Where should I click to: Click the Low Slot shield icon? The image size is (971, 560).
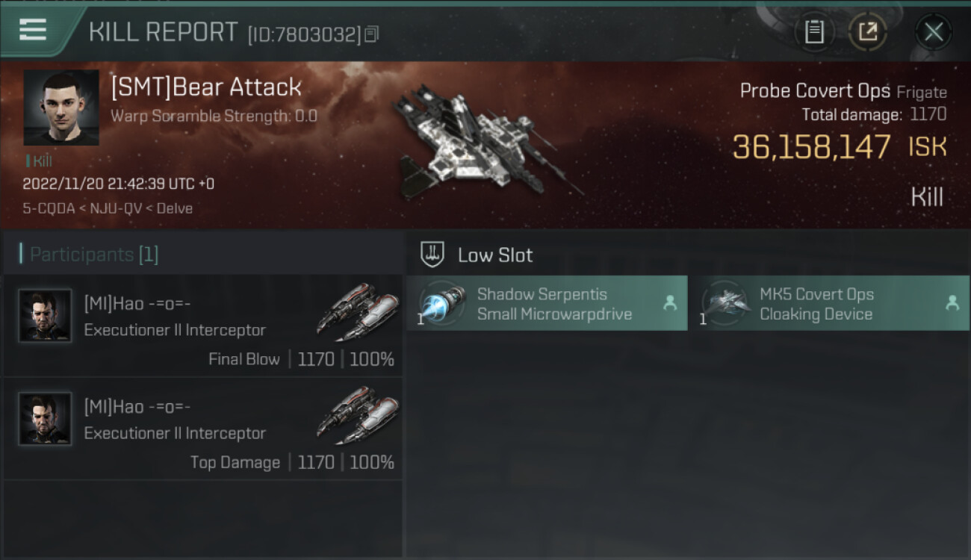(x=433, y=255)
